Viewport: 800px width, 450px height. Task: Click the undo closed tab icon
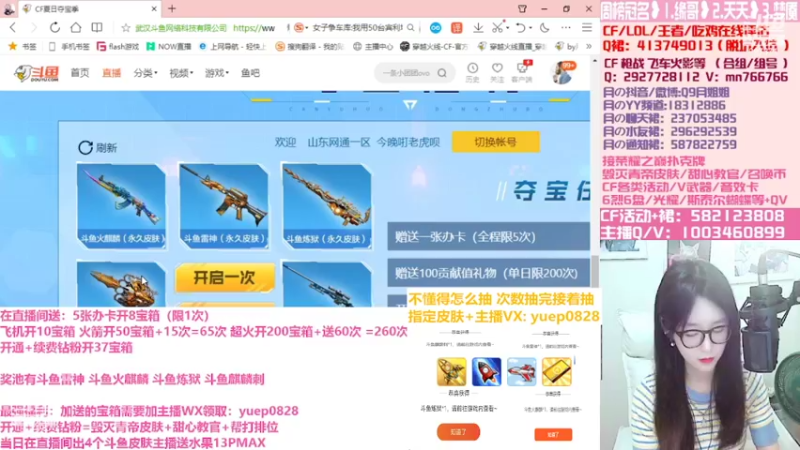click(x=520, y=28)
